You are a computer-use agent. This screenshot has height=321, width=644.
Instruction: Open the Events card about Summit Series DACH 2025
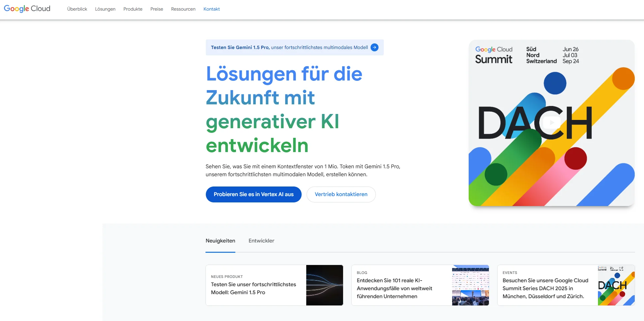(566, 285)
